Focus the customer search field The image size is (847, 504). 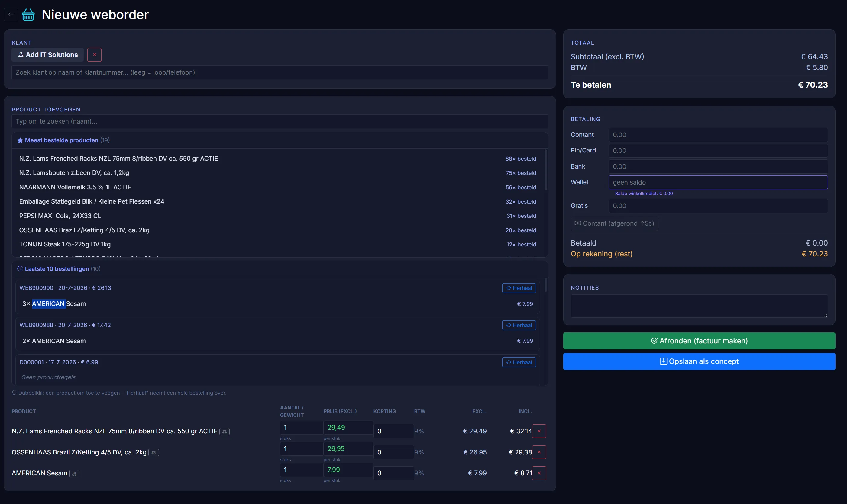280,72
